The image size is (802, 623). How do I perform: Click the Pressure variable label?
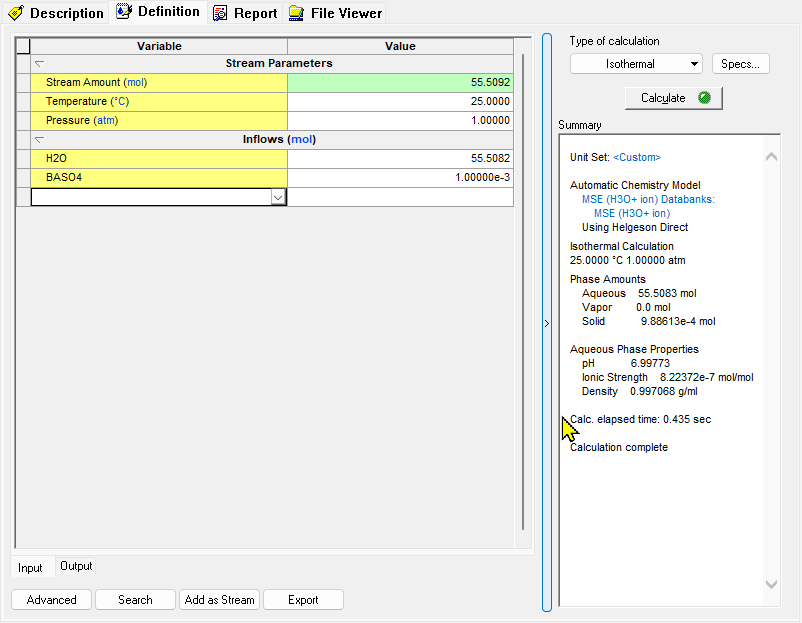point(82,120)
